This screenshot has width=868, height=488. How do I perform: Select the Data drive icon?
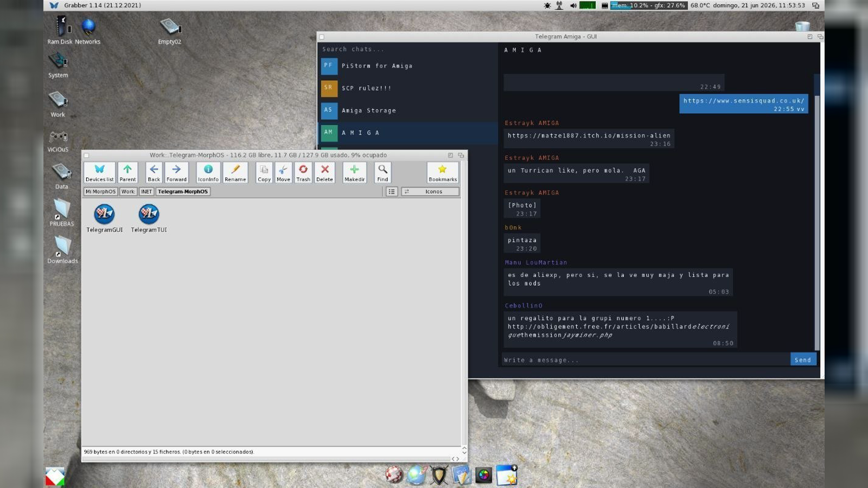point(61,176)
